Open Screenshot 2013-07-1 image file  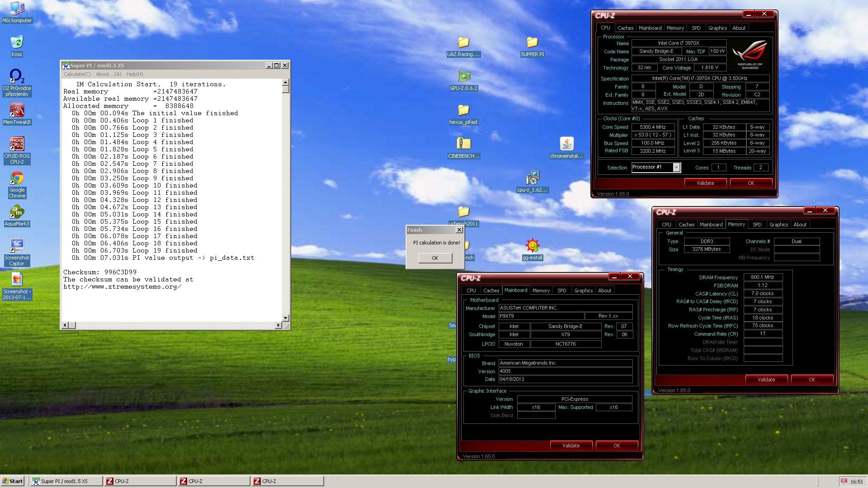17,286
